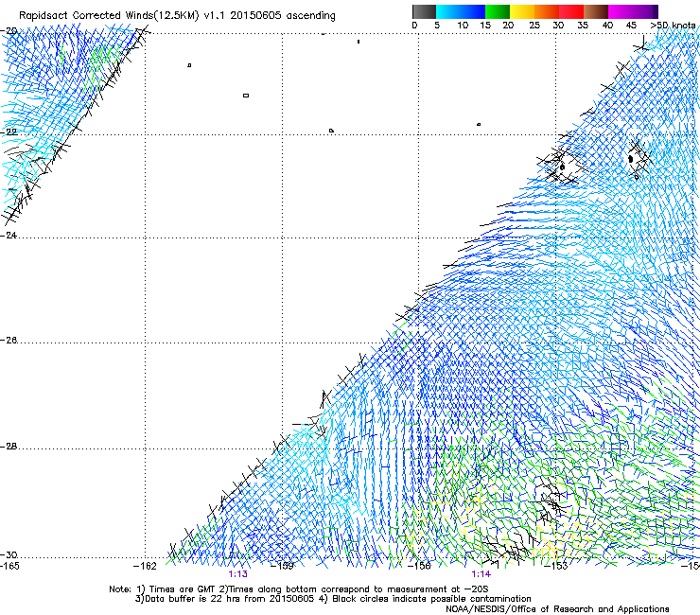Click the red 30-35 knots legend segment
The image size is (700, 615).
click(571, 11)
